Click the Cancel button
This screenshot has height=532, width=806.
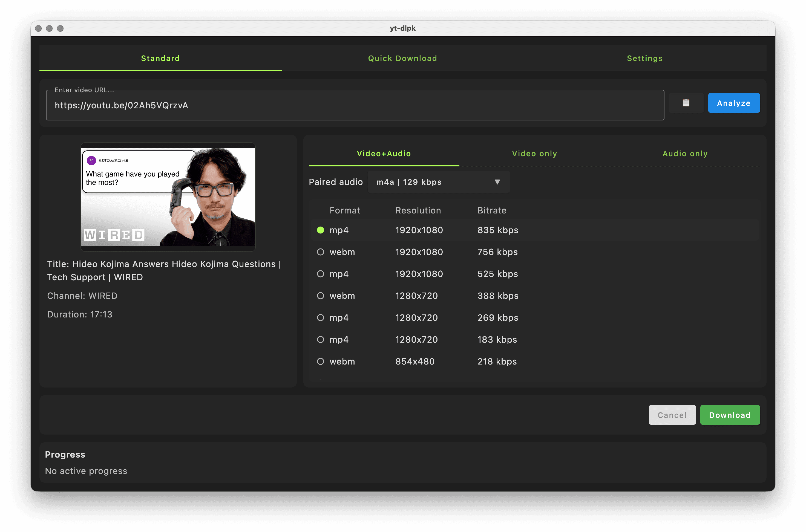pos(672,415)
